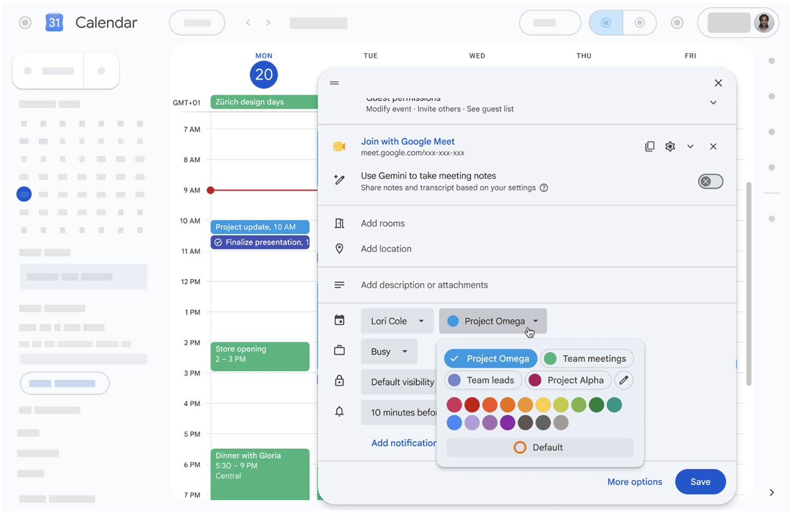Click the location pin icon
790x532 pixels.
[339, 249]
